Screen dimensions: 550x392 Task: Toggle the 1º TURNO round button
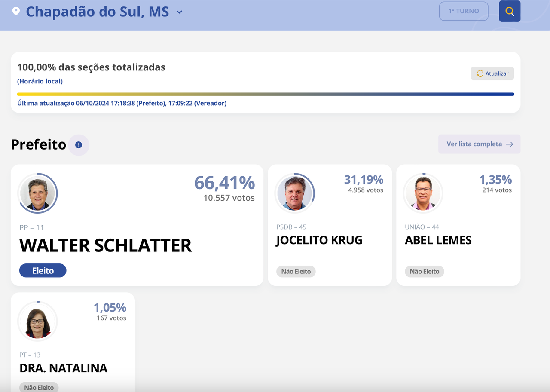pos(464,11)
